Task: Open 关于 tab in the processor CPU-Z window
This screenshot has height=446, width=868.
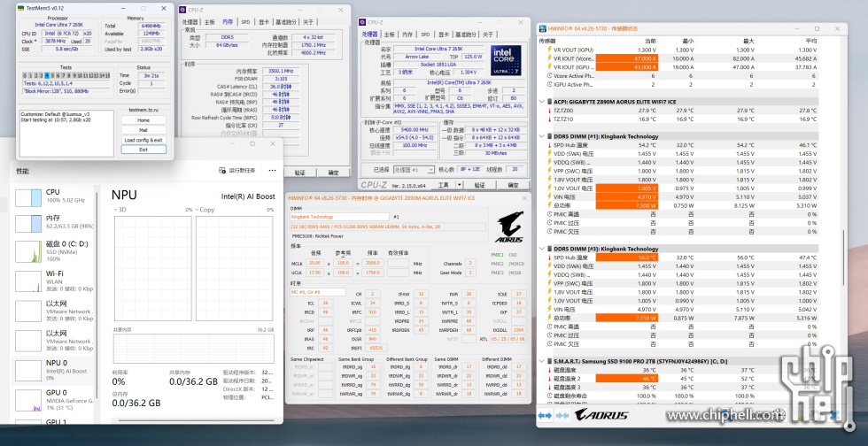Action: 488,35
